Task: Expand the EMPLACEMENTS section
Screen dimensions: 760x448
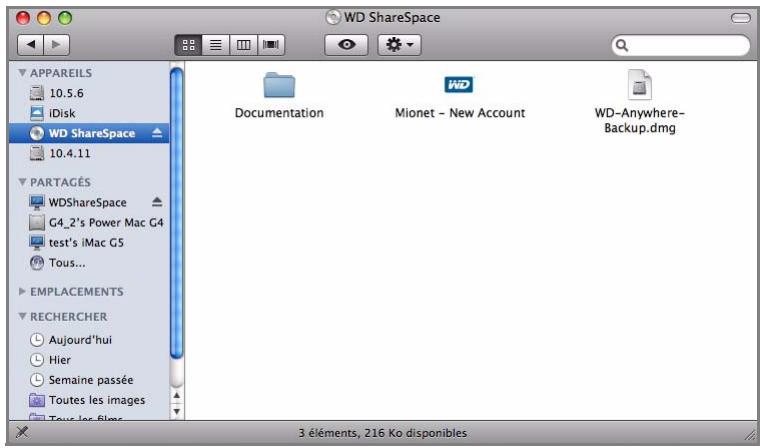Action: click(22, 291)
